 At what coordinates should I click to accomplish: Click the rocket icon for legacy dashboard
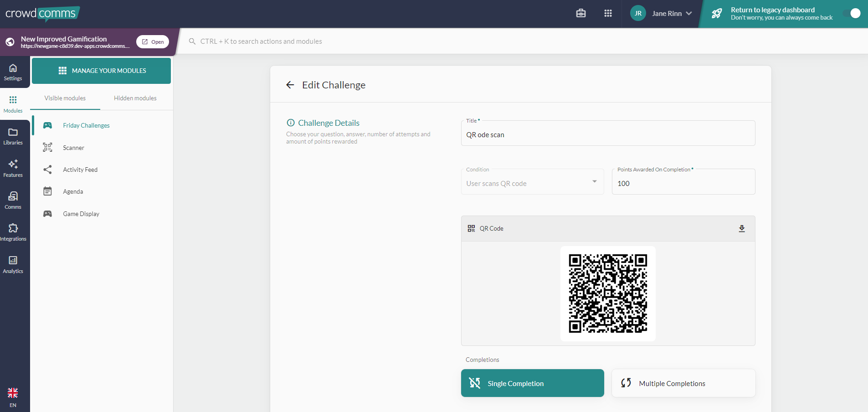[717, 13]
